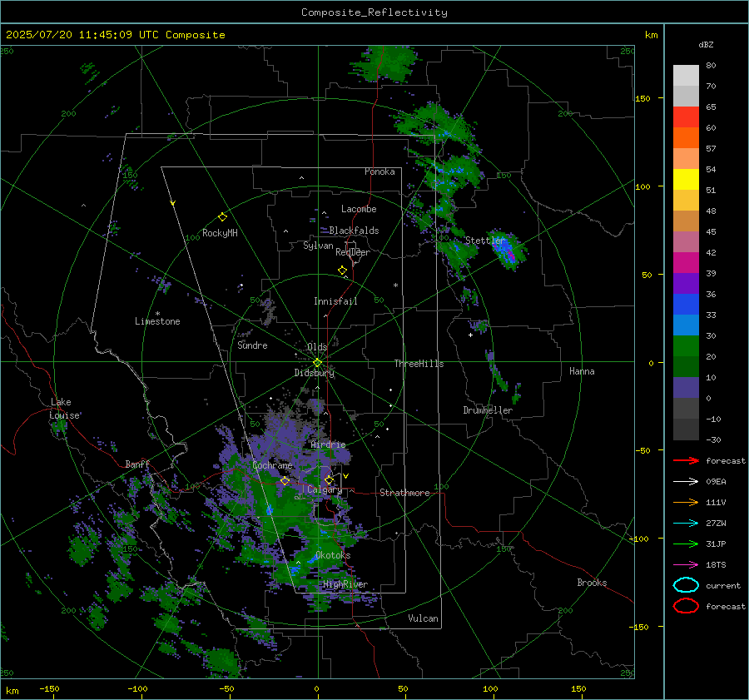Image resolution: width=749 pixels, height=700 pixels.
Task: Click the Lacombe label
Action: tap(359, 209)
